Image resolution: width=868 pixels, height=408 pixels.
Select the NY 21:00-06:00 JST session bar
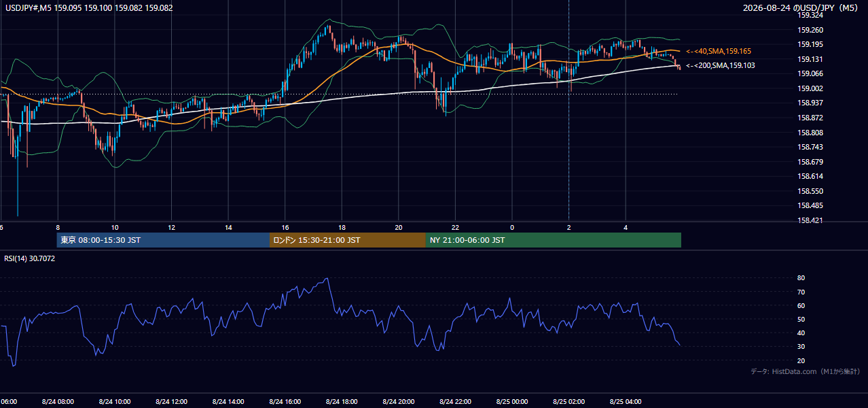coord(554,240)
